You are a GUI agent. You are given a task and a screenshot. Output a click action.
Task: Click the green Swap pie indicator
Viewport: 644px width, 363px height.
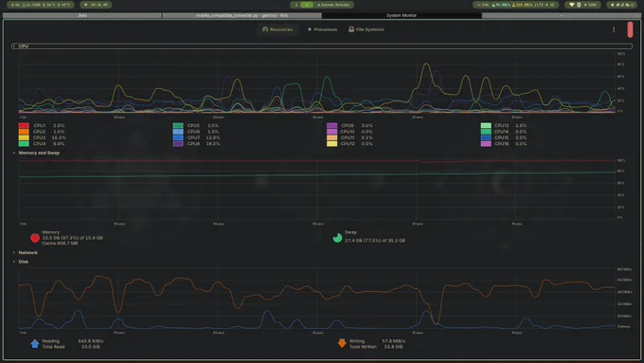337,238
